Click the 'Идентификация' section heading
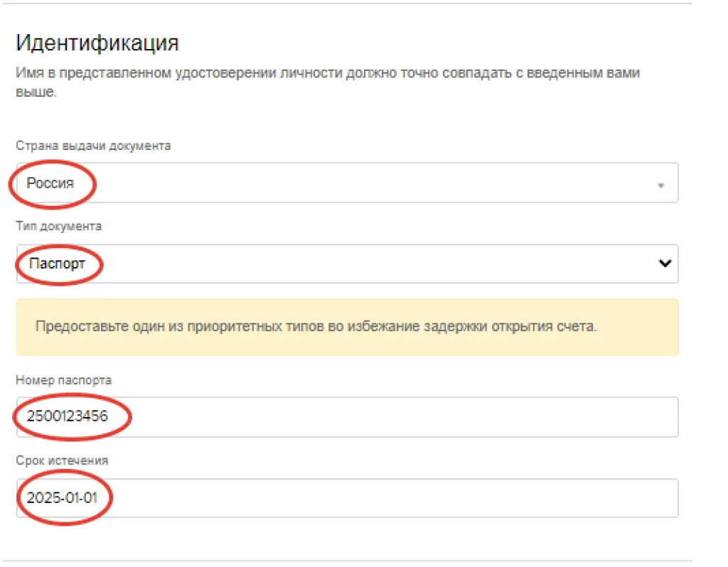 pos(97,43)
